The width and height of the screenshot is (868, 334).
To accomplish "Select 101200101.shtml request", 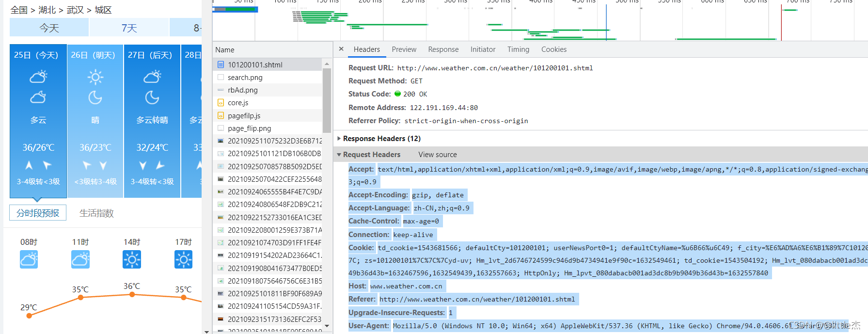I will 268,64.
